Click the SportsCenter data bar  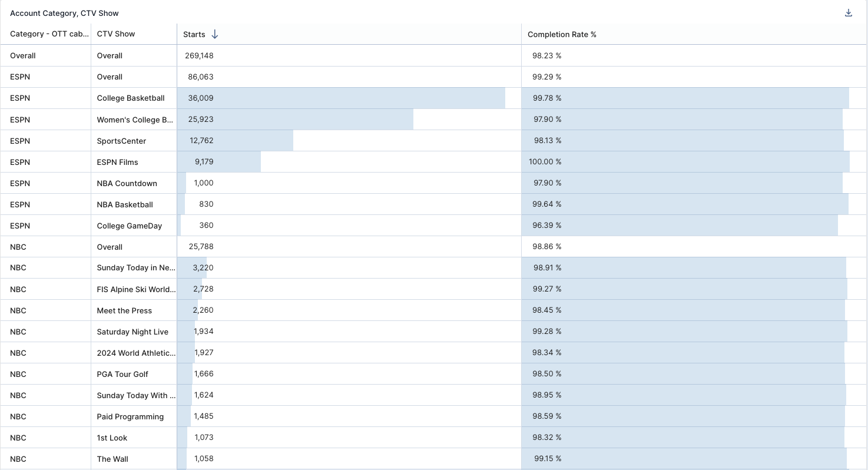236,140
